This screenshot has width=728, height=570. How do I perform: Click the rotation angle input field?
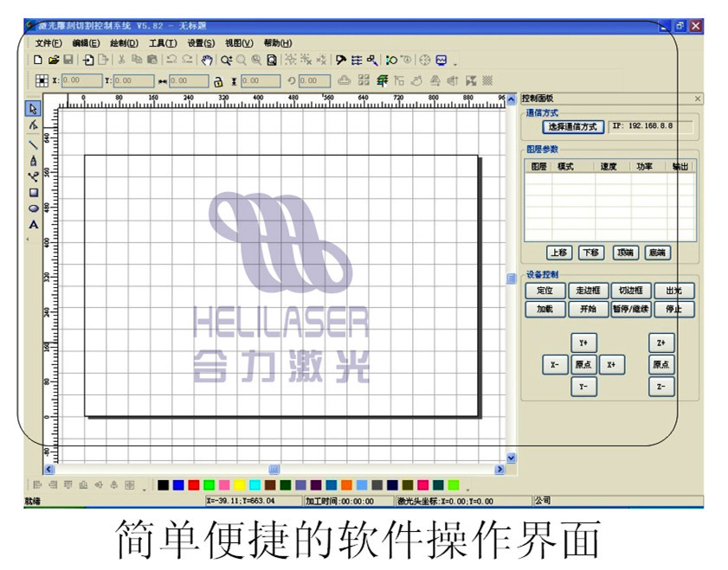point(314,80)
